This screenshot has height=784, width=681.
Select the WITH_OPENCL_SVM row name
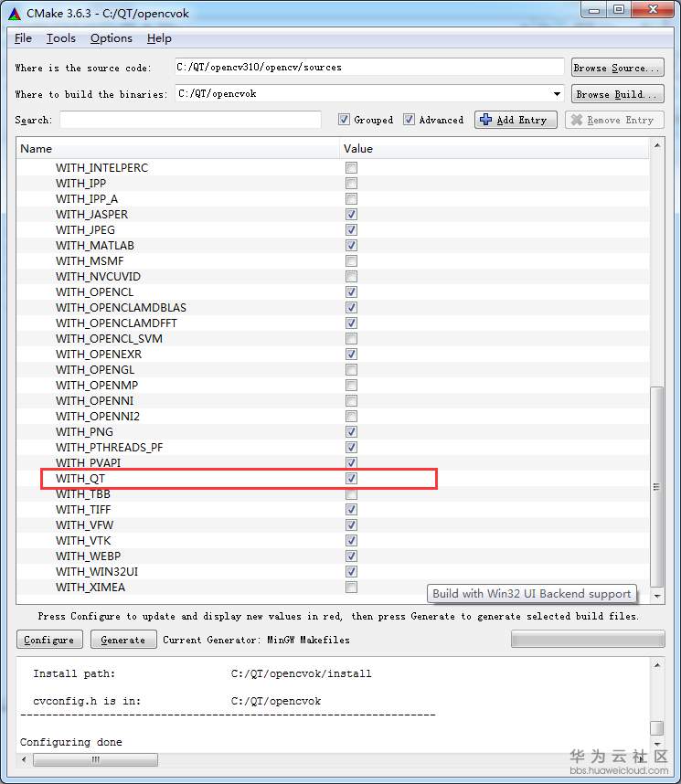109,338
